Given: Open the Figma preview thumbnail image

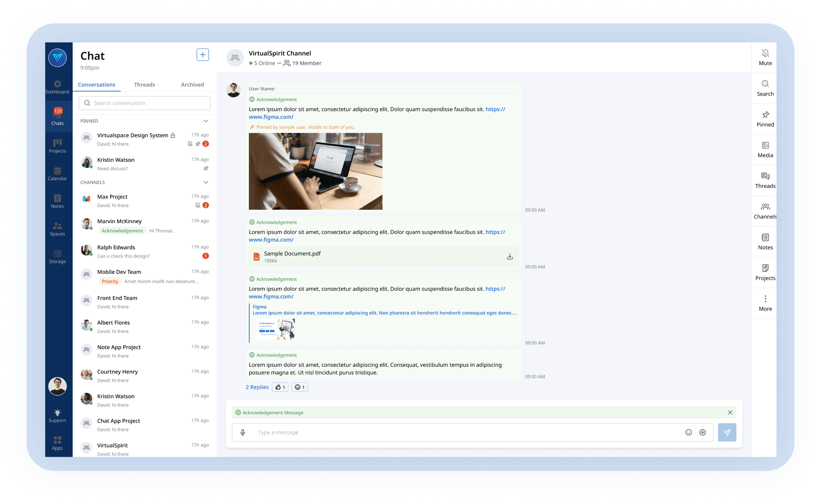Looking at the screenshot, I should (276, 329).
